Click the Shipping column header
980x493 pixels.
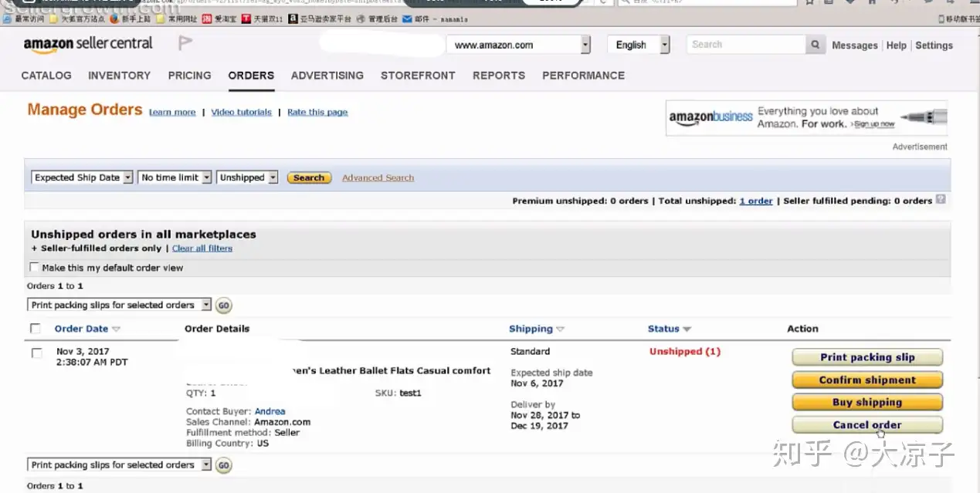[x=531, y=329]
